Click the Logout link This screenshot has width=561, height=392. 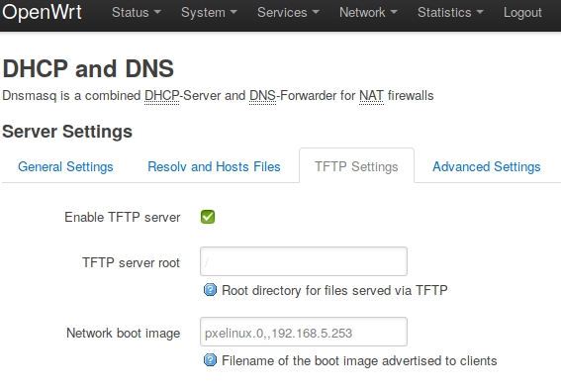[x=522, y=13]
